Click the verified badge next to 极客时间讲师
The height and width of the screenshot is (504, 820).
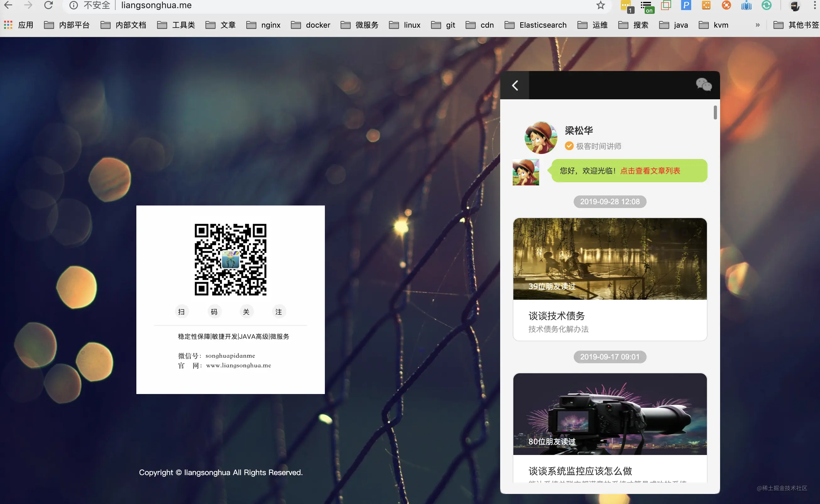tap(569, 146)
